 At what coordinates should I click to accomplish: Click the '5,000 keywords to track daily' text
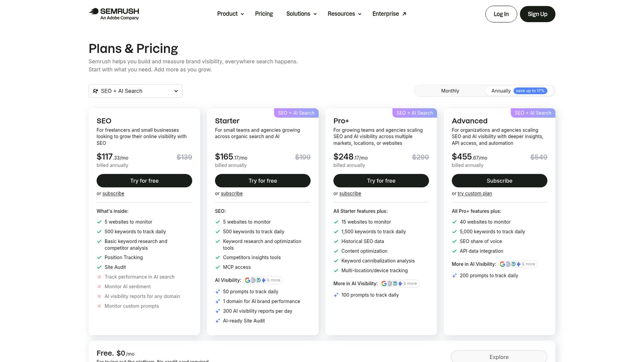pyautogui.click(x=492, y=232)
